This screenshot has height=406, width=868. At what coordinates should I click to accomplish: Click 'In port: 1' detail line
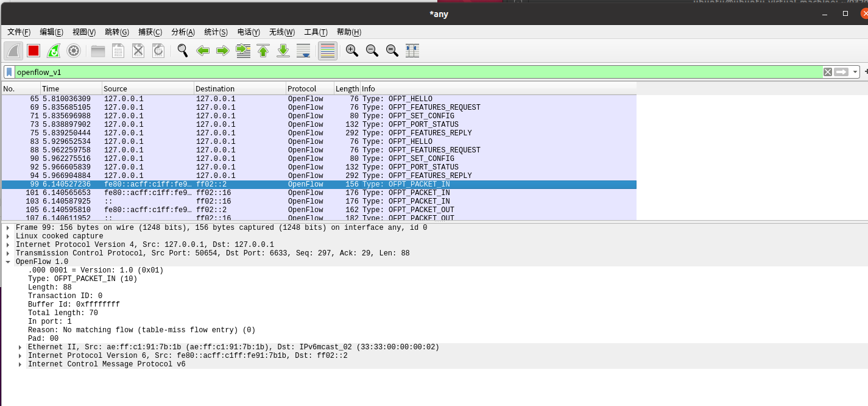pos(50,322)
